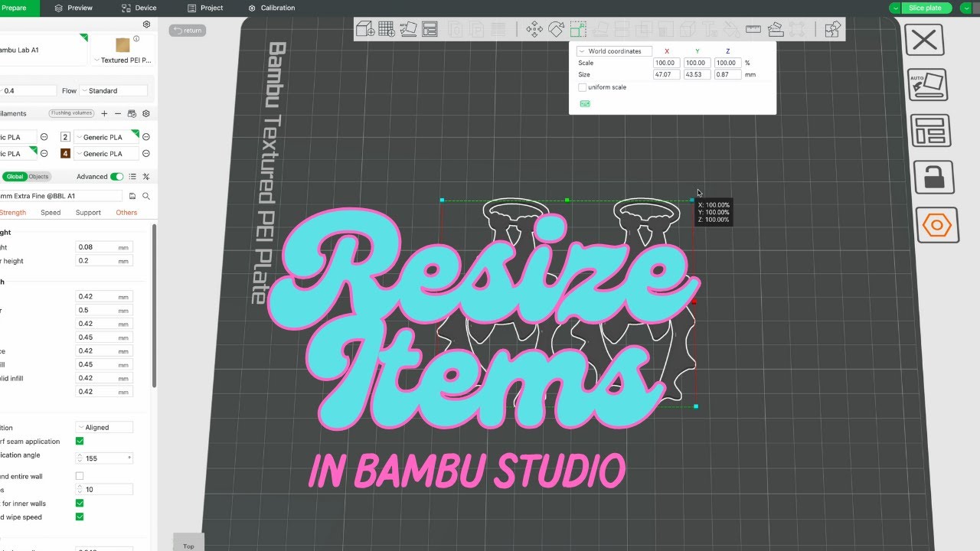
Task: Click the plate lock icon
Action: click(x=933, y=177)
